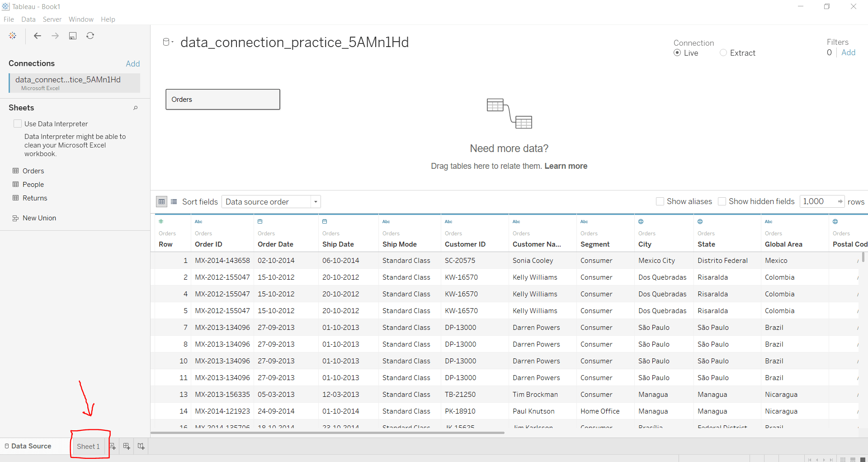The height and width of the screenshot is (462, 868).
Task: Enable Show hidden fields
Action: pyautogui.click(x=722, y=201)
